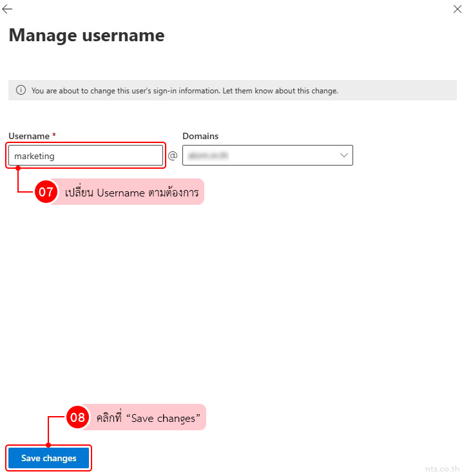464x476 pixels.
Task: Click the pink Thai callout mentioning Save changes
Action: click(x=148, y=417)
